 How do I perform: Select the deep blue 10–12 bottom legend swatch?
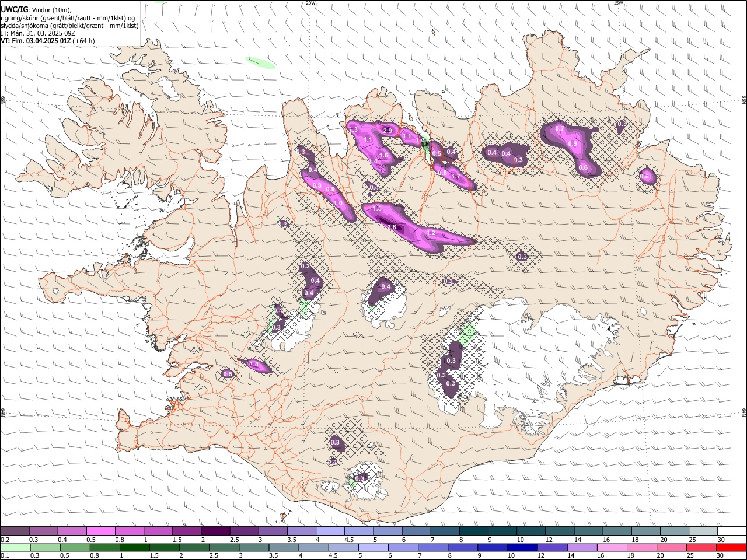521,547
